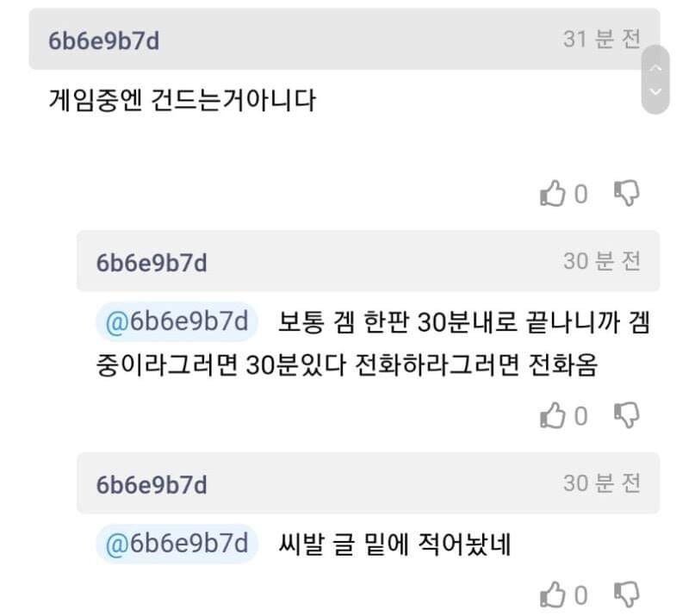This screenshot has height=616, width=689.
Task: Open author 6b6e9b7d of the 31 분 전 comment
Action: (103, 41)
